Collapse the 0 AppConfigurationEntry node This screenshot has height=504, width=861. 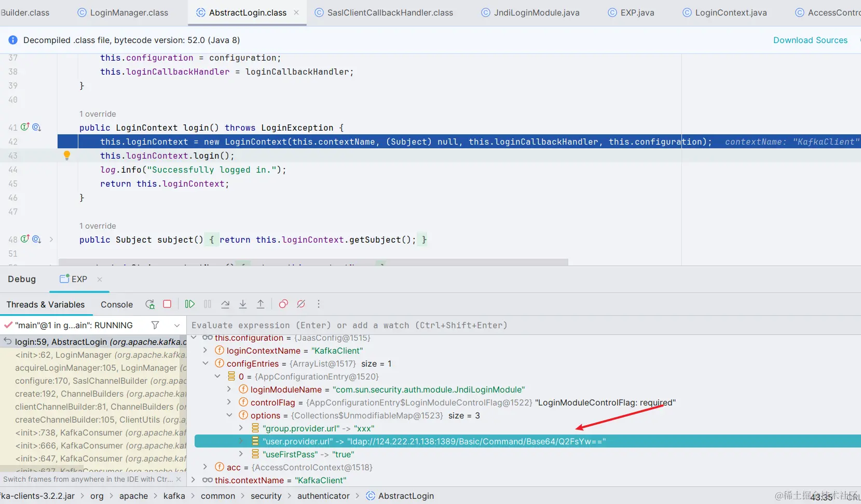pos(217,376)
